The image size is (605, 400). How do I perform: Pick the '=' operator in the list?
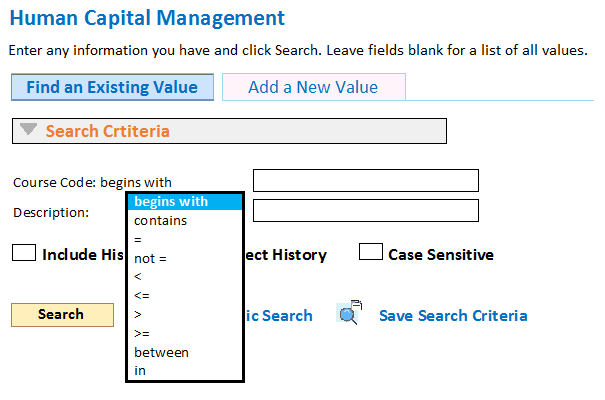[185, 240]
